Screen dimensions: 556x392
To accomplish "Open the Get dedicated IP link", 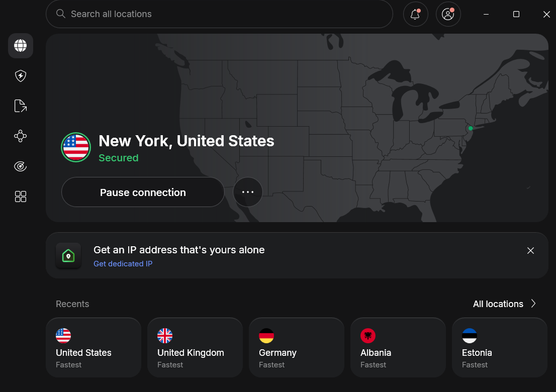I will coord(123,263).
